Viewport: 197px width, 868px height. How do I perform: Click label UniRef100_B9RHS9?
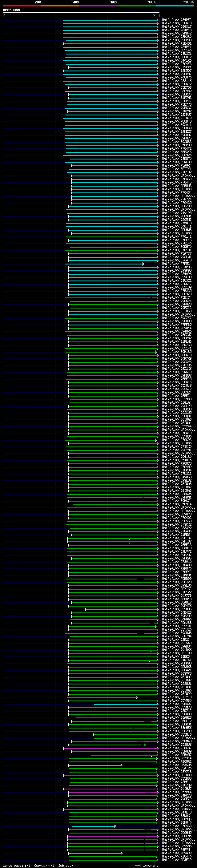pos(177,128)
